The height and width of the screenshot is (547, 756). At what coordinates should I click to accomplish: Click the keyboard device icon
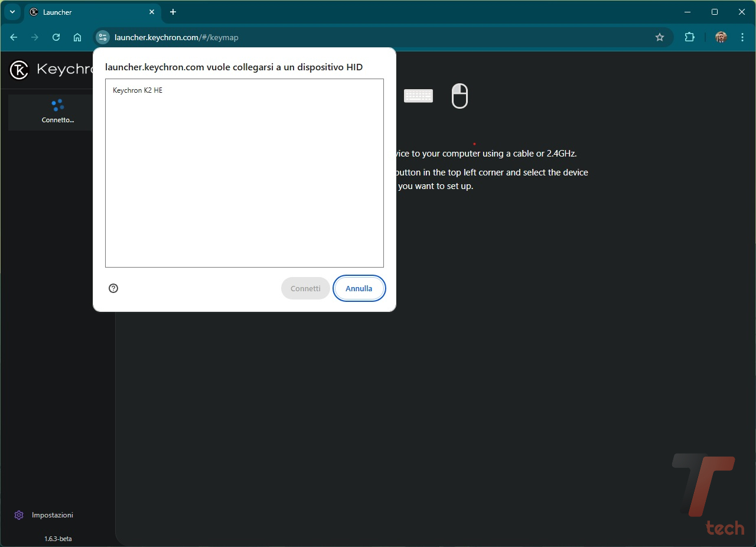click(418, 96)
